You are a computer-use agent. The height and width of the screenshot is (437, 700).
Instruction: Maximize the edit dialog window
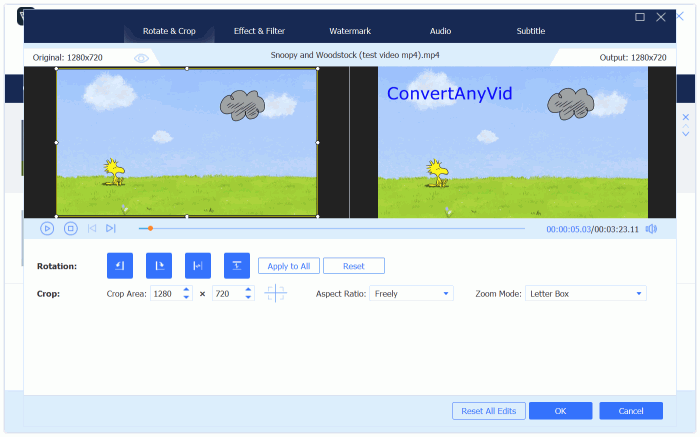(640, 17)
